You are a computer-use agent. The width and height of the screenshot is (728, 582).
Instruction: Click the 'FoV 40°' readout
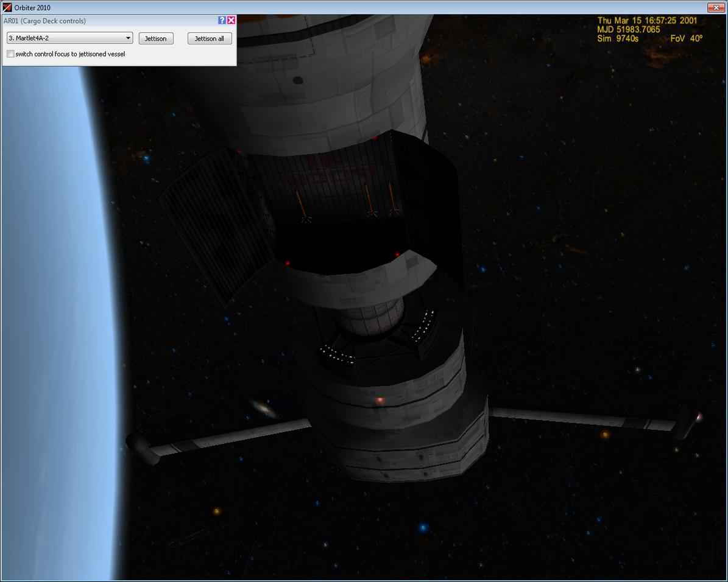pos(686,38)
